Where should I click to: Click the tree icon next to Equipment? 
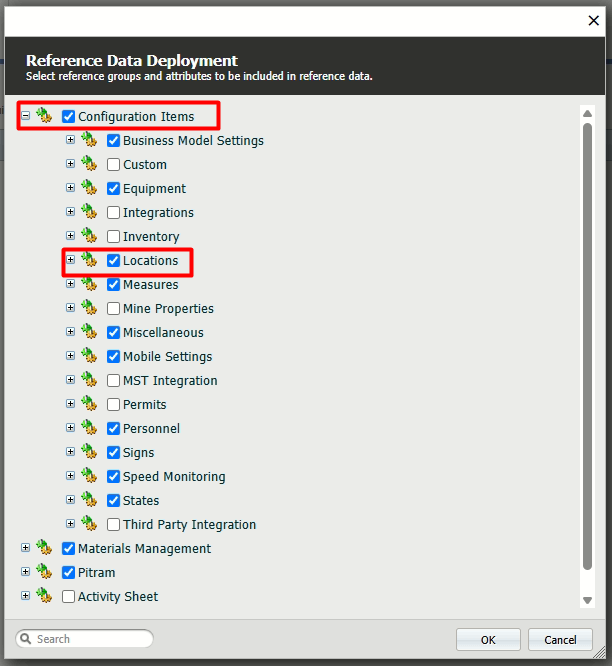click(x=89, y=188)
